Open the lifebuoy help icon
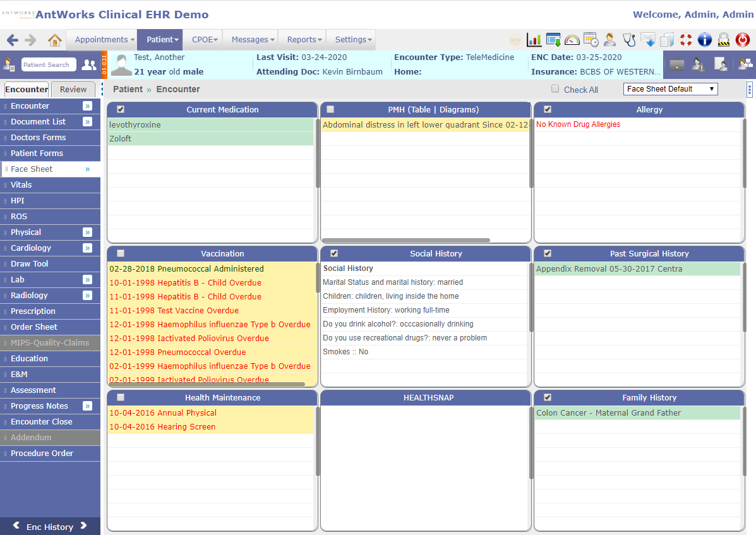The width and height of the screenshot is (756, 535). pyautogui.click(x=686, y=40)
